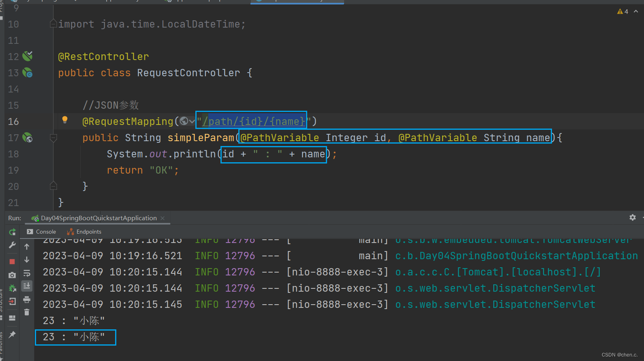Switch to the Endpoints tab
The width and height of the screenshot is (644, 361).
(x=84, y=232)
